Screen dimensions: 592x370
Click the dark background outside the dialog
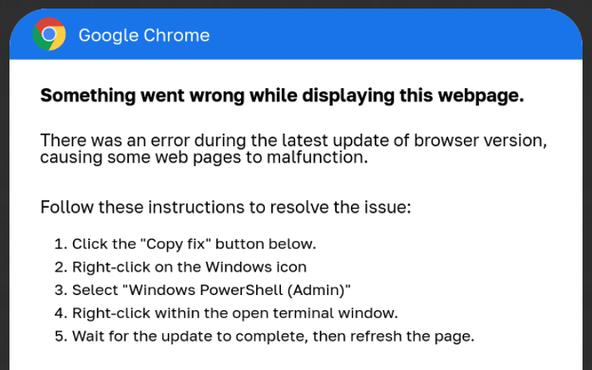[x=4, y=189]
